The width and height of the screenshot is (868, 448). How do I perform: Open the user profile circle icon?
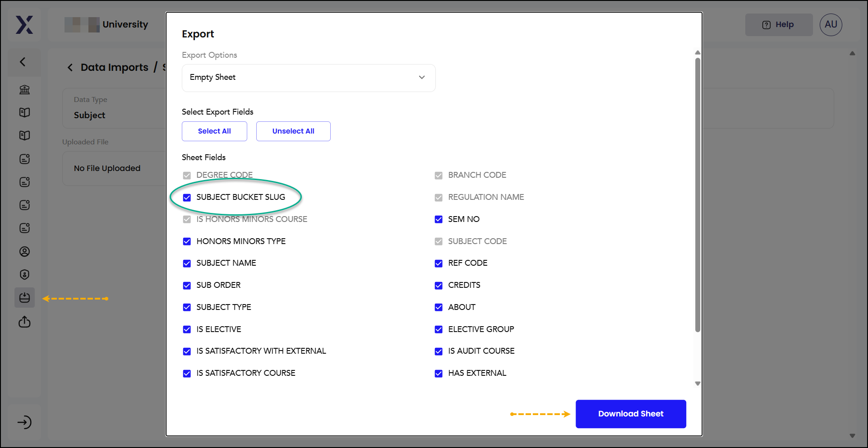24,251
